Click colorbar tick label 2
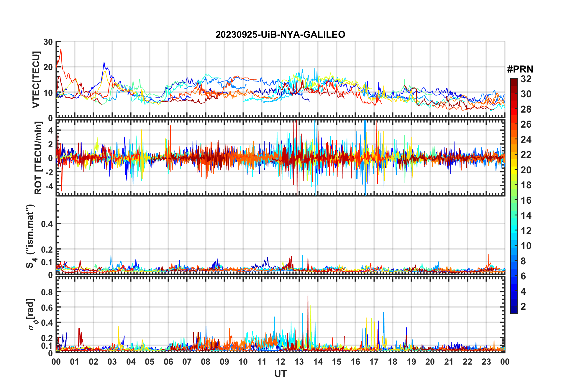The height and width of the screenshot is (392, 561). point(523,307)
